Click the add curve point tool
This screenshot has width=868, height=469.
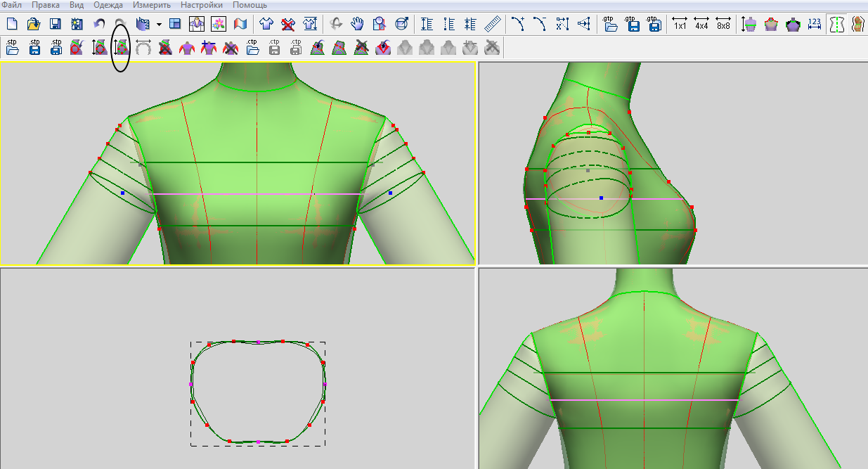518,24
